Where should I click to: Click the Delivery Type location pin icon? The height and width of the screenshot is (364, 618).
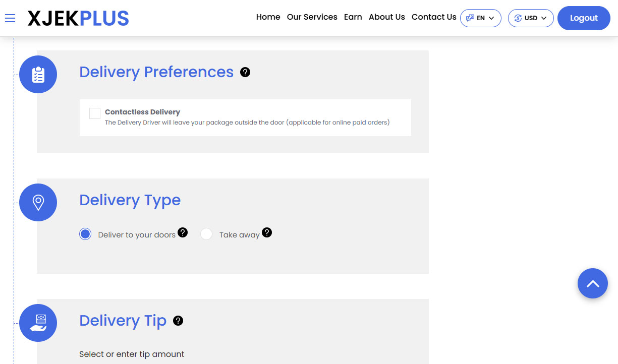pos(38,202)
